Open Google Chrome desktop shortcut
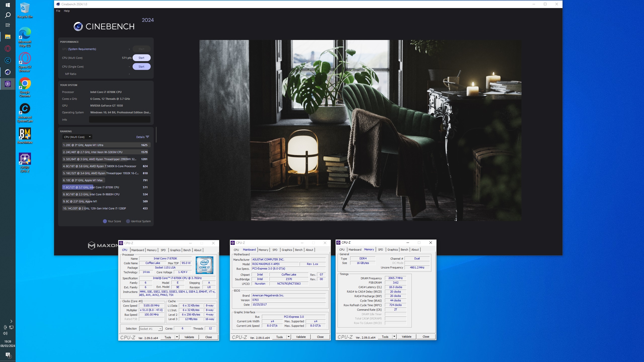The image size is (644, 362). click(25, 87)
